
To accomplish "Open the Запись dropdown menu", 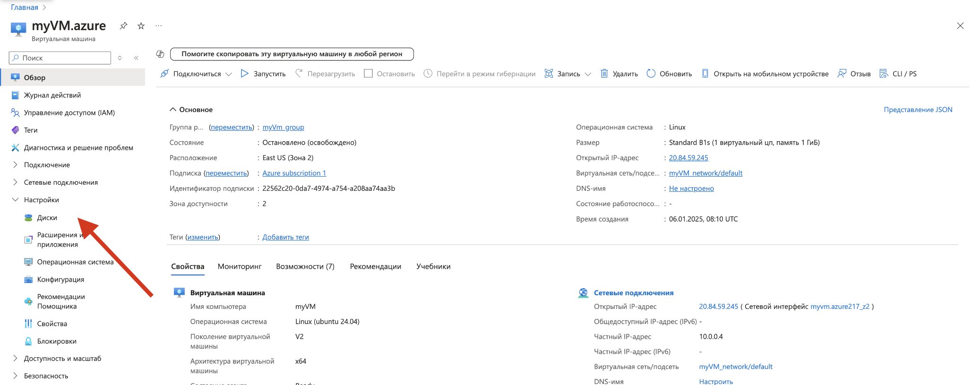I will (x=588, y=74).
